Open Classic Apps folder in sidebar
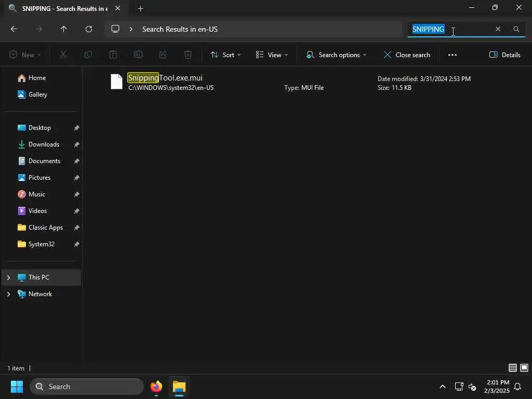 pyautogui.click(x=46, y=228)
